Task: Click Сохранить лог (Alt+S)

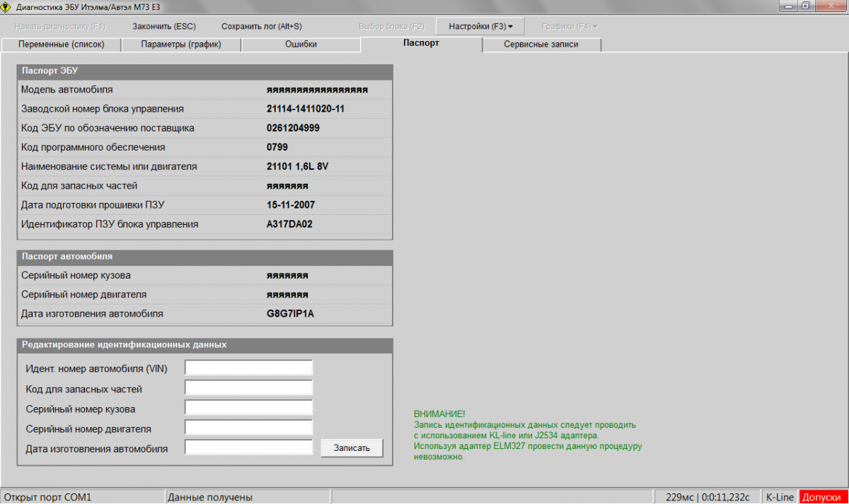Action: [261, 26]
